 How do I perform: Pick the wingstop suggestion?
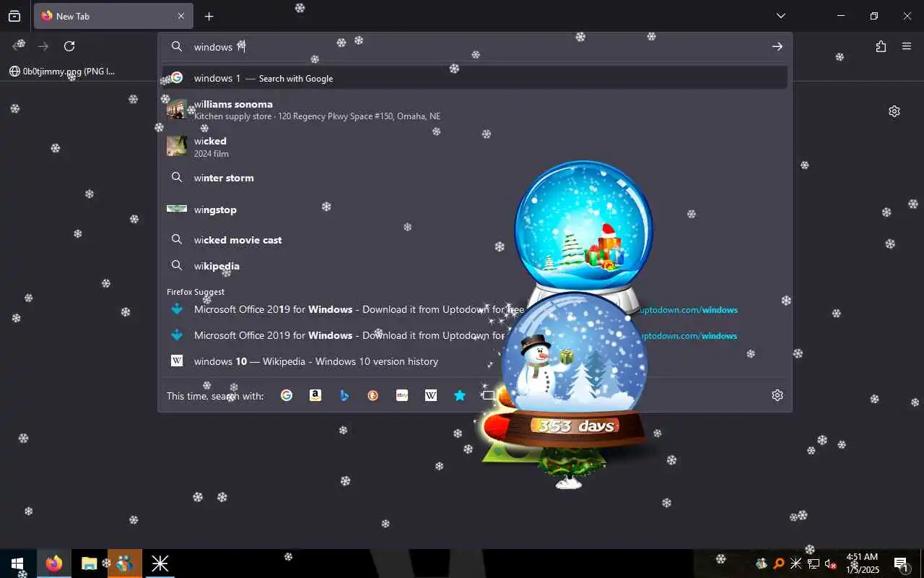(x=475, y=210)
